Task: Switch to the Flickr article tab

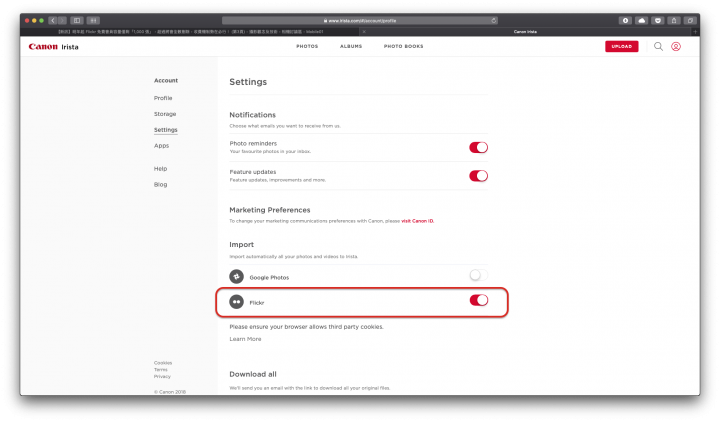Action: [190, 32]
